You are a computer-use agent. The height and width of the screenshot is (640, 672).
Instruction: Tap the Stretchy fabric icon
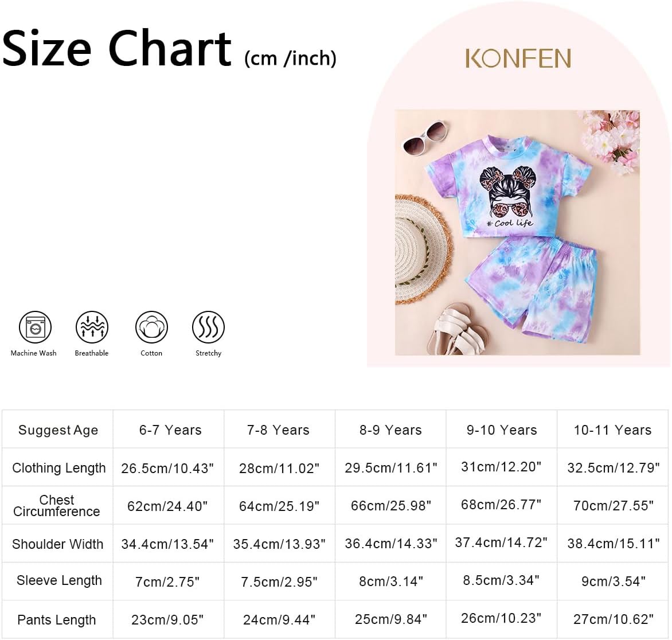pyautogui.click(x=208, y=328)
